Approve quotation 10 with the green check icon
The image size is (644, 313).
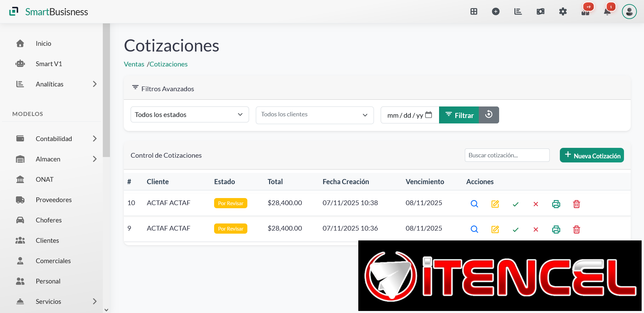[x=515, y=204]
